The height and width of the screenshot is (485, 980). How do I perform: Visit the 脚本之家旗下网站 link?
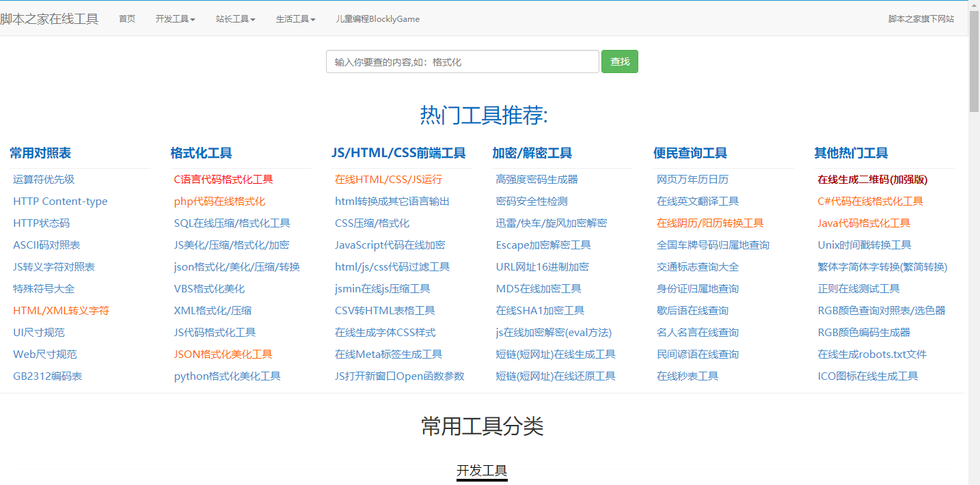[x=921, y=18]
